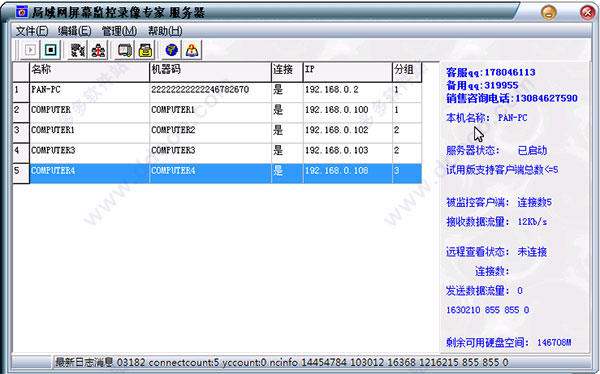
Task: Click the 服务器状态 已启动 status
Action: 496,150
